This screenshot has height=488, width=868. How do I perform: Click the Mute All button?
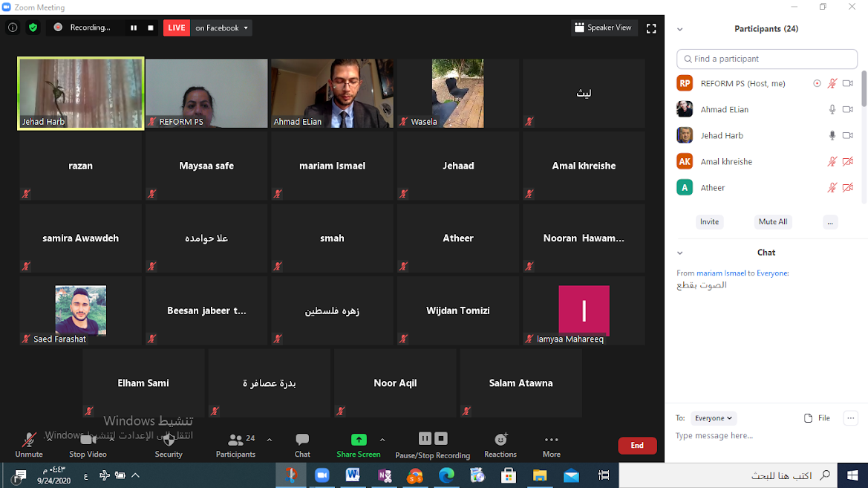click(772, 222)
